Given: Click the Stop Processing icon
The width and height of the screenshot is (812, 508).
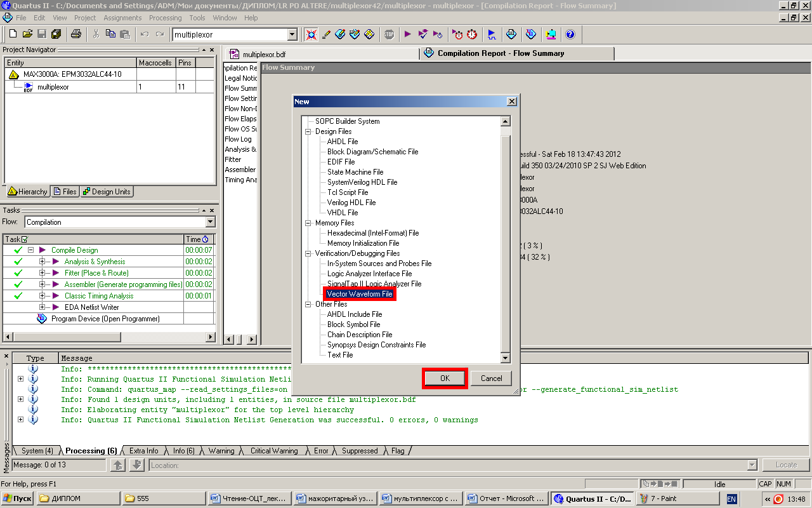Looking at the screenshot, I should pyautogui.click(x=389, y=34).
